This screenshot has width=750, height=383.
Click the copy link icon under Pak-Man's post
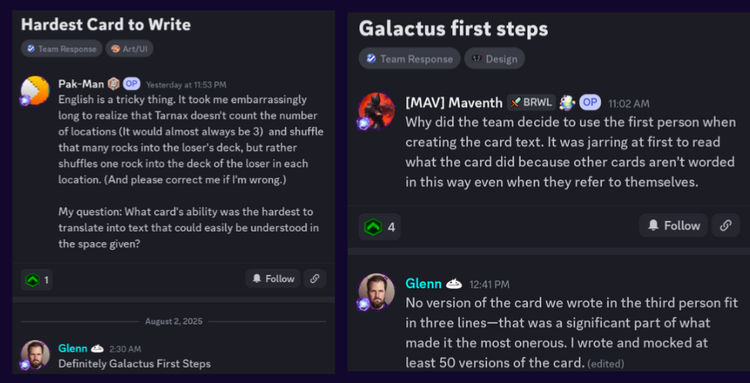click(x=315, y=279)
